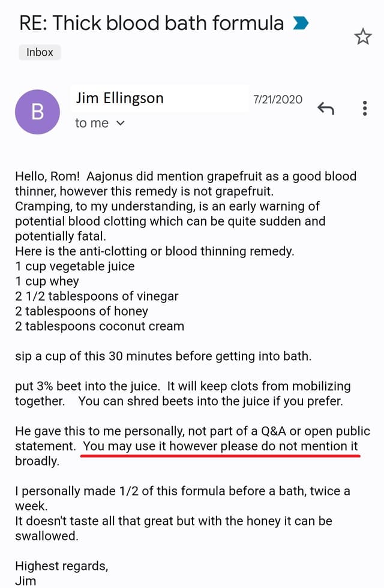Open the three-dot more options menu

(365, 108)
